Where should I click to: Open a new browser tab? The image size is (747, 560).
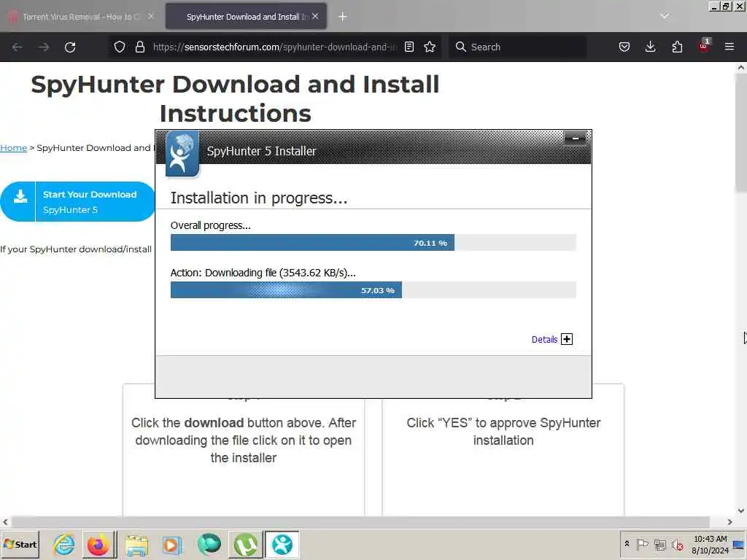pyautogui.click(x=343, y=17)
